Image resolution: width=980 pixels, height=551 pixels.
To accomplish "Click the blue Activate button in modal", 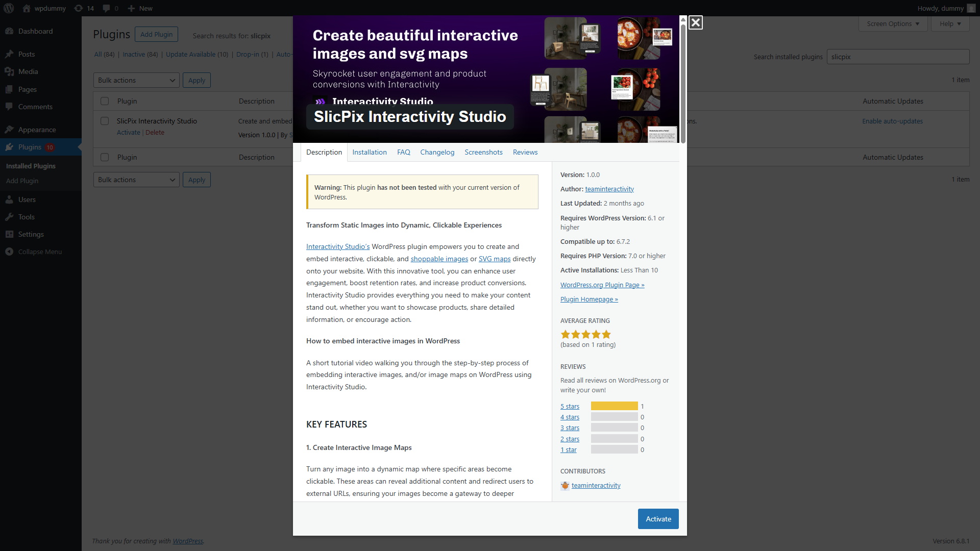I will (x=658, y=519).
